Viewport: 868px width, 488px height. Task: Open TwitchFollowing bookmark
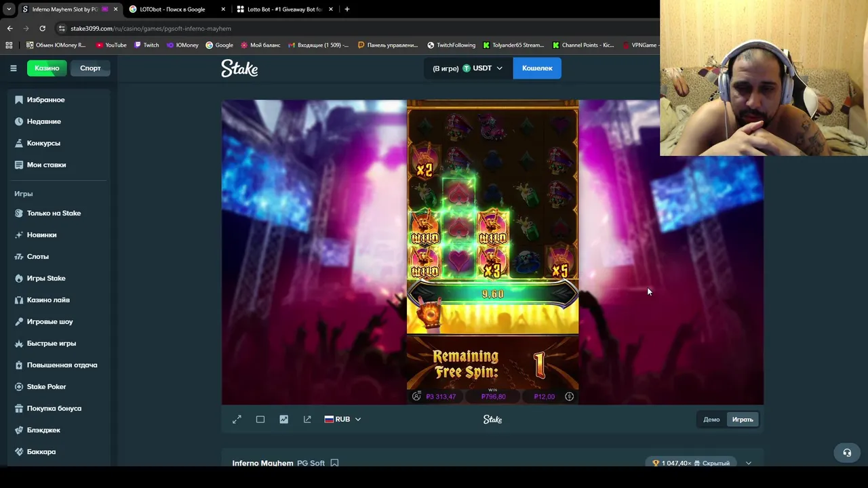click(x=452, y=45)
